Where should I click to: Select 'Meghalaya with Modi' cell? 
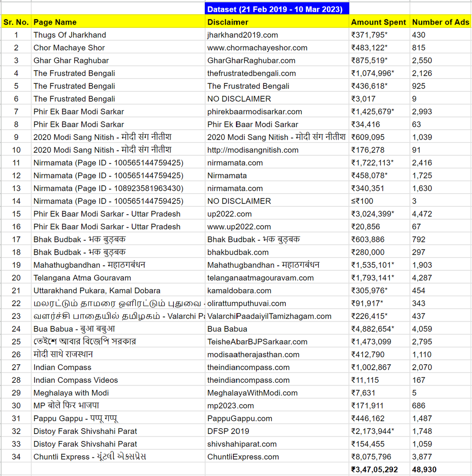(118, 393)
